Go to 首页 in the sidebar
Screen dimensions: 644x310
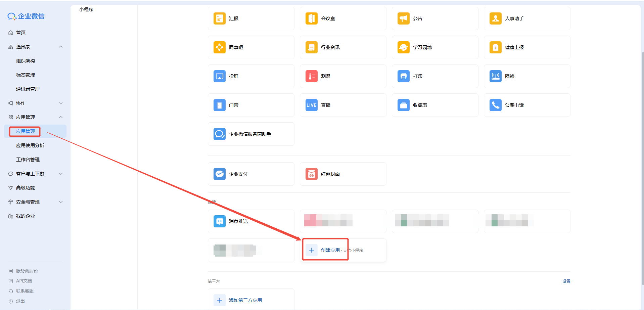click(21, 33)
